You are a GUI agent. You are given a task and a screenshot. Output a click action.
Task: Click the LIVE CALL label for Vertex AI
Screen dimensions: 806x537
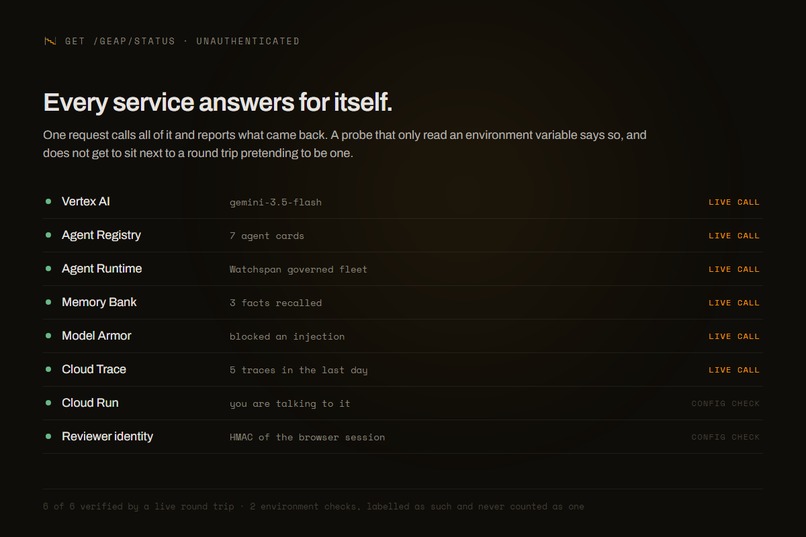tap(734, 202)
